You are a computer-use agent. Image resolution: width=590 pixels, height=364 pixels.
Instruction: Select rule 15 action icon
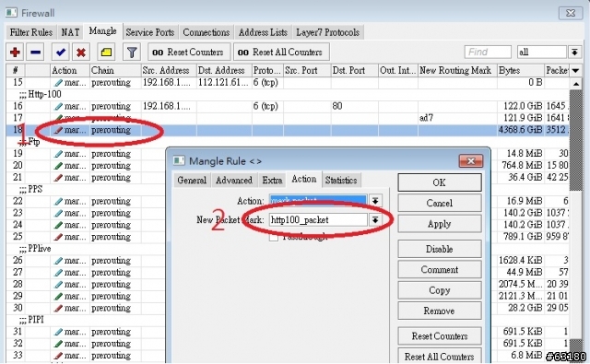pos(58,82)
